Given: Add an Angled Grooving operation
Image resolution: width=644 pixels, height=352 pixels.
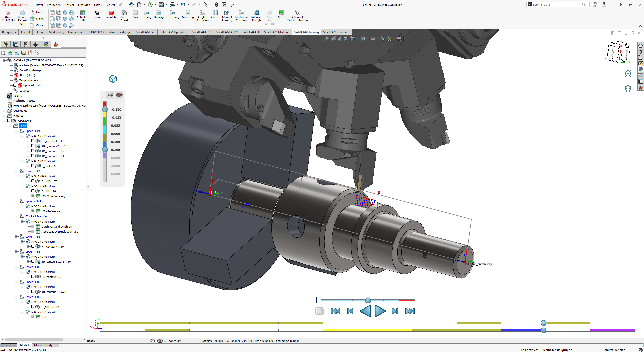Looking at the screenshot, I should click(x=203, y=16).
